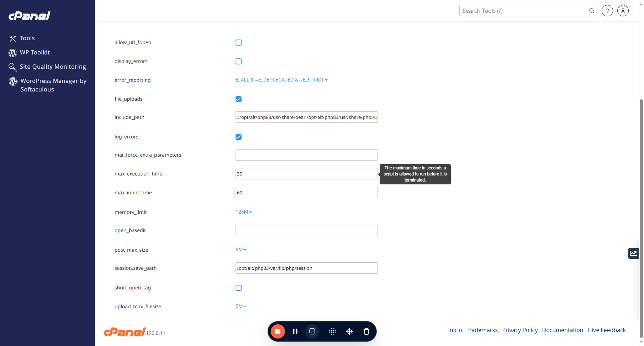Enable short_open_tag checkbox
Image resolution: width=644 pixels, height=346 pixels.
[x=239, y=288]
